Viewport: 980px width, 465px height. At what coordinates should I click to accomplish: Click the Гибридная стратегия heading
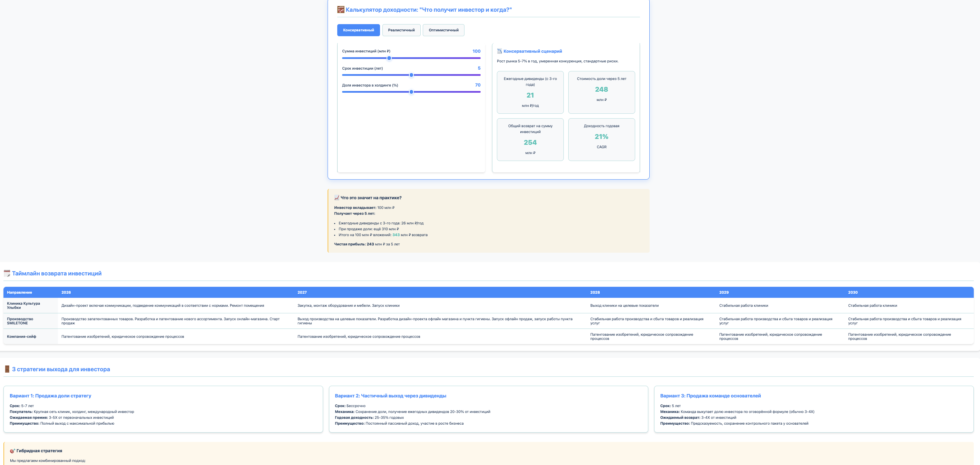[39, 451]
